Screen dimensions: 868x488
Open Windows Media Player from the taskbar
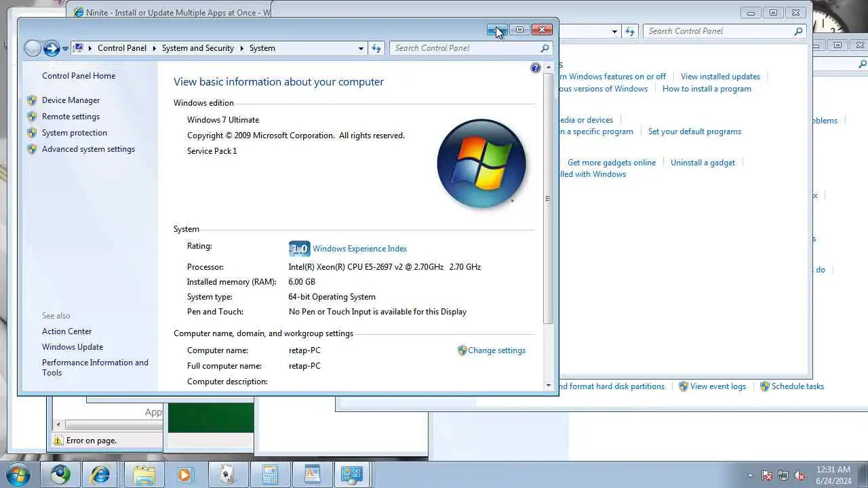[x=184, y=474]
